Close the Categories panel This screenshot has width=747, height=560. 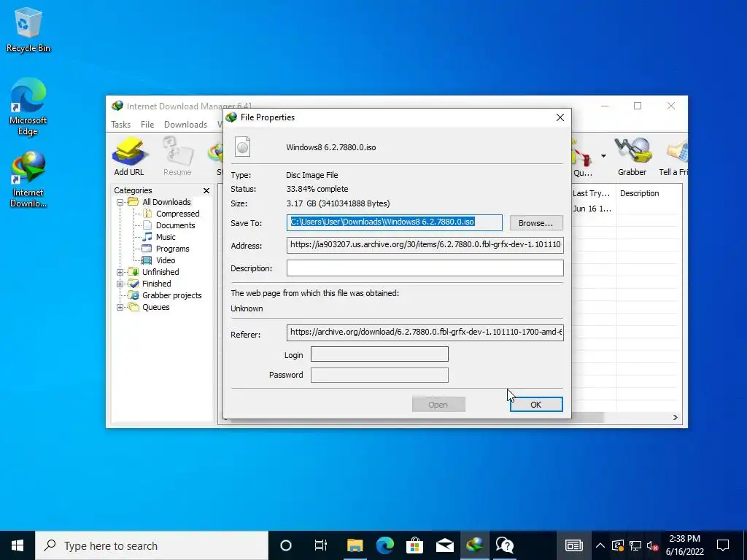tap(206, 190)
